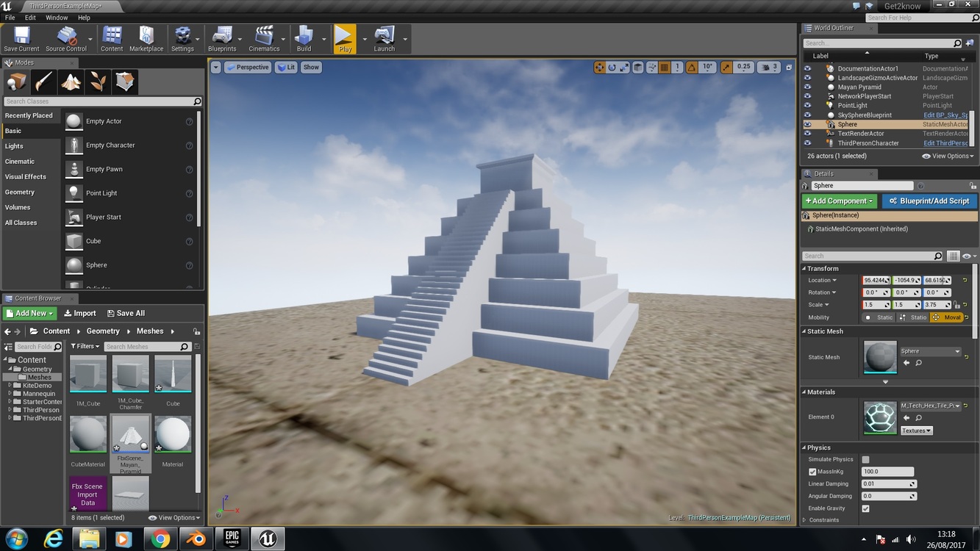This screenshot has height=551, width=980.
Task: Open the Content toolbar button
Action: (112, 39)
